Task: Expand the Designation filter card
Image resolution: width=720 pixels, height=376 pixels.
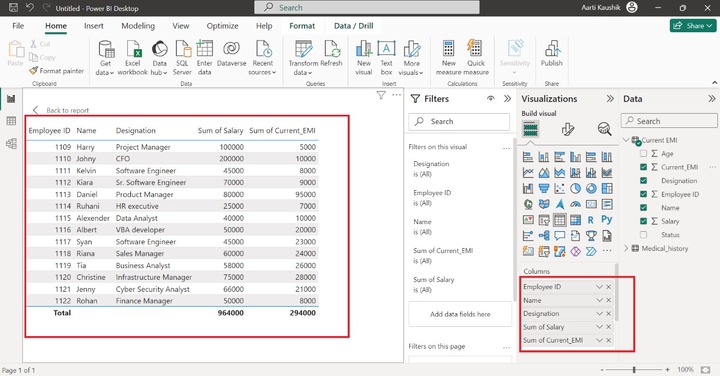Action: (x=431, y=168)
